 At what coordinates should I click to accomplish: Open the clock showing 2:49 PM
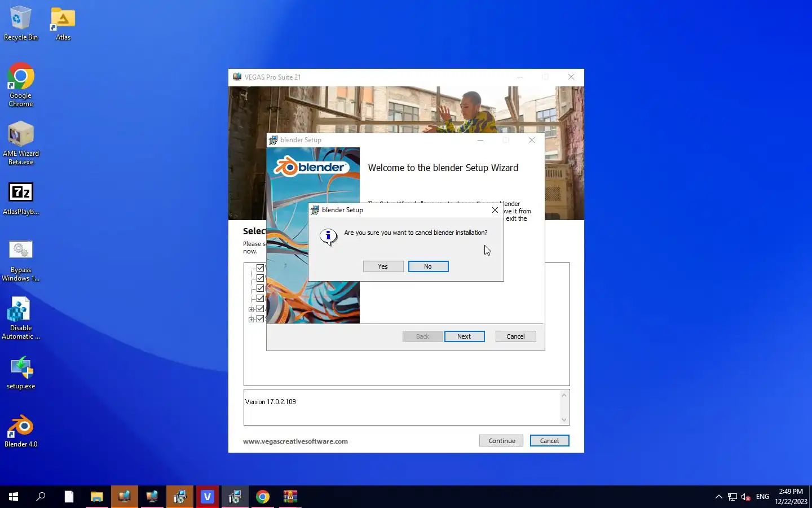pyautogui.click(x=791, y=497)
